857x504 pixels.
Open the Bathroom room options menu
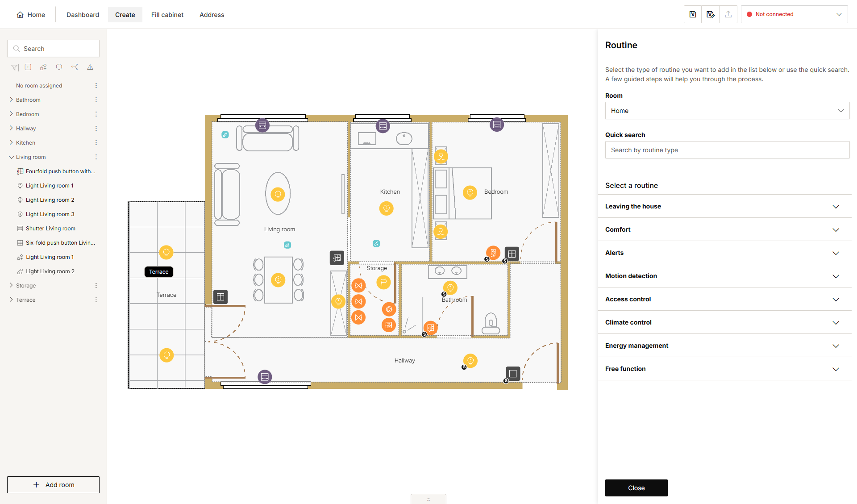[96, 100]
